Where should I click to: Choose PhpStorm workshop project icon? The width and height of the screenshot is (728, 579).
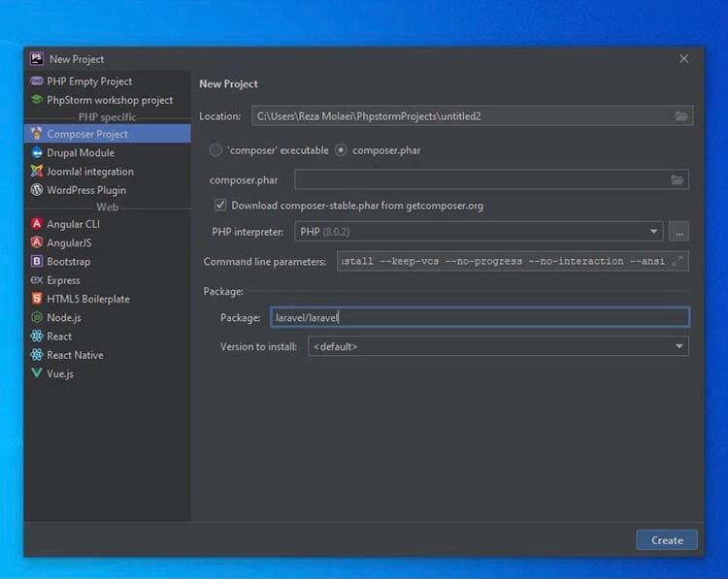click(x=37, y=100)
